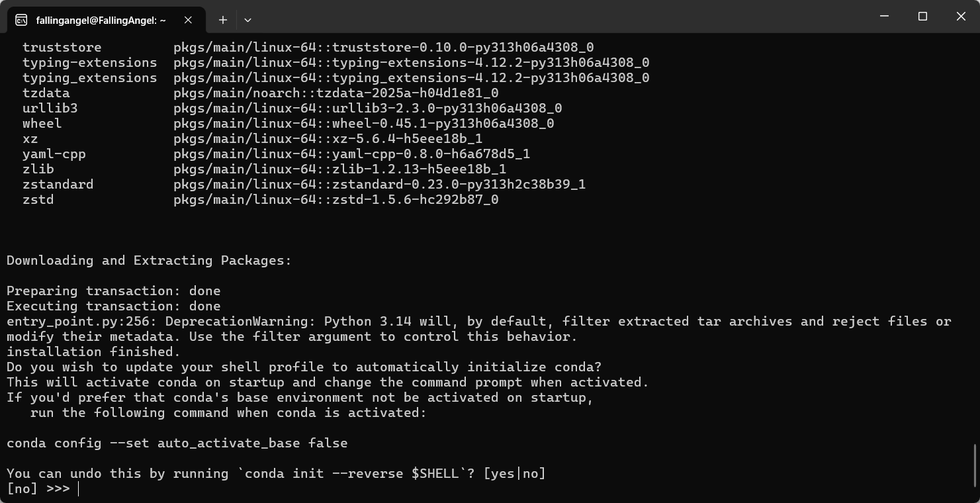Image resolution: width=980 pixels, height=503 pixels.
Task: Click the Downloading and Extracting Packages line
Action: (149, 261)
